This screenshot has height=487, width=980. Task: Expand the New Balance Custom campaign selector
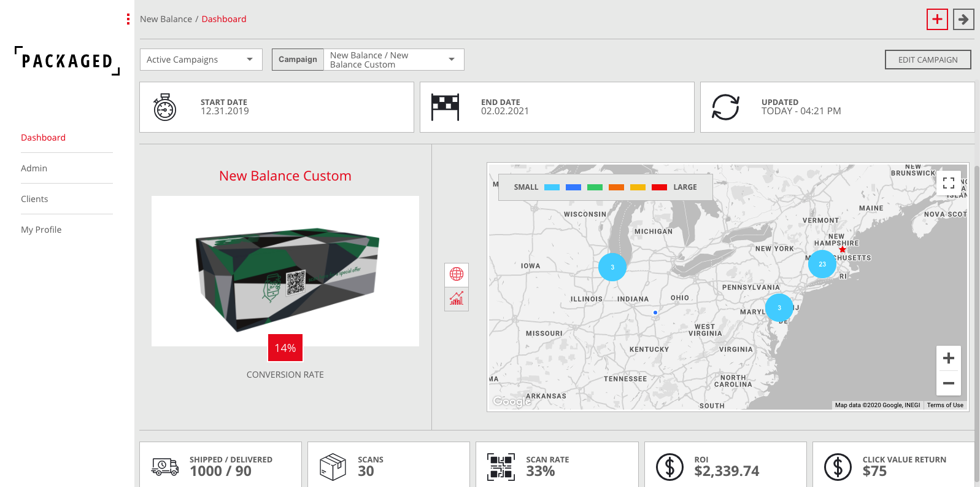[x=393, y=60]
